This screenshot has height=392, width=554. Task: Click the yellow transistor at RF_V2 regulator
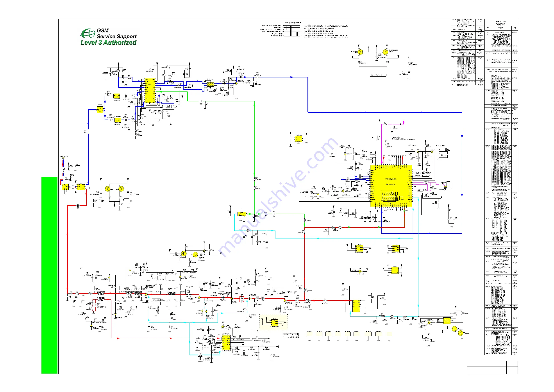[x=432, y=152]
